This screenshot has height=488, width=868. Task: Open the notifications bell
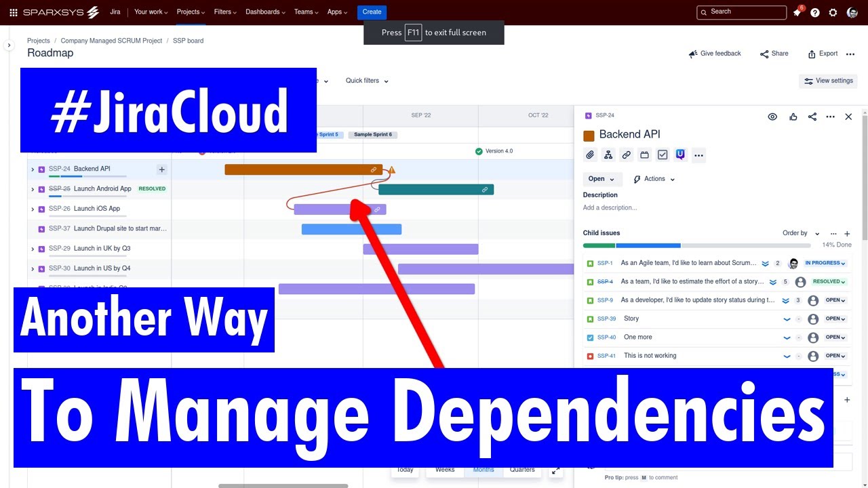(x=798, y=12)
